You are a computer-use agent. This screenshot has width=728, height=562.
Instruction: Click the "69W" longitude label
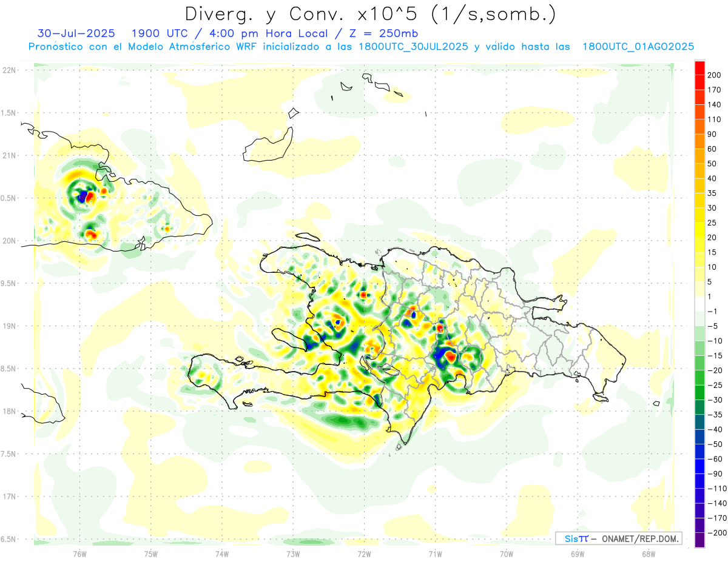click(x=578, y=554)
